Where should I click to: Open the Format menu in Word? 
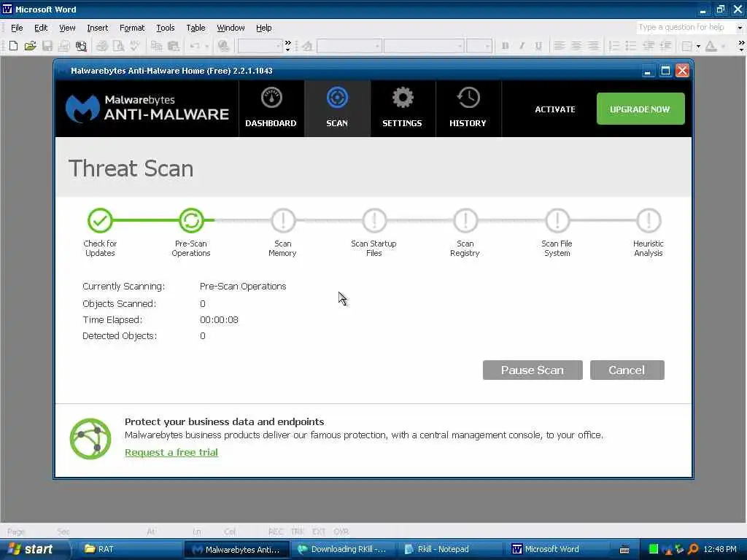click(x=132, y=28)
